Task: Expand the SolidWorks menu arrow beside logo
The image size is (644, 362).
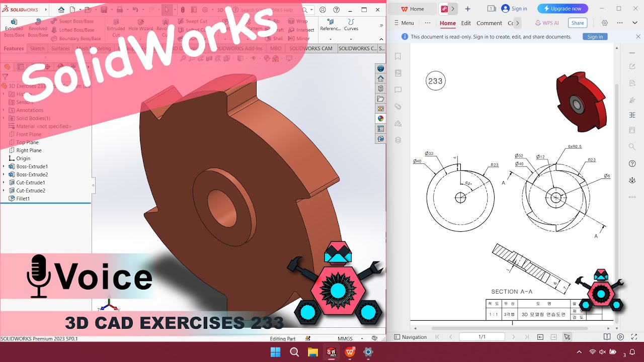Action: (46, 10)
